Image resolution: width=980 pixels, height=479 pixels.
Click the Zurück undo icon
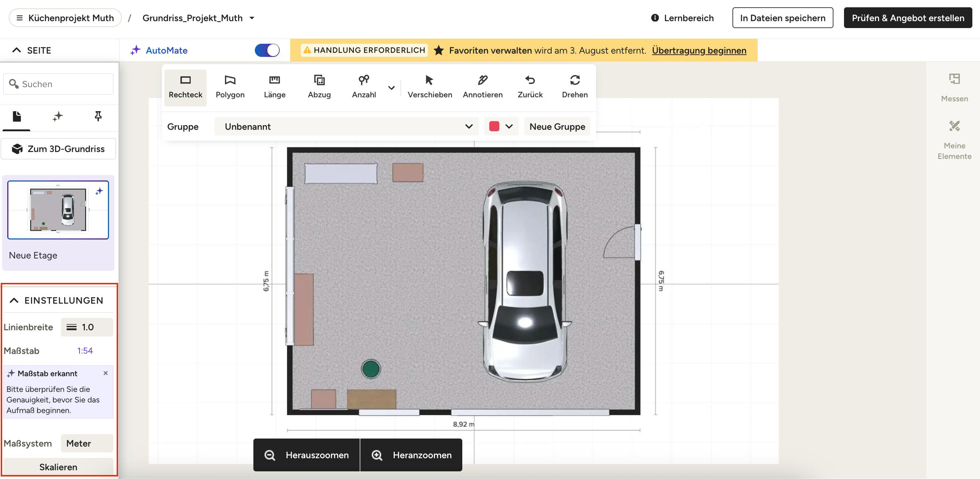(x=530, y=87)
